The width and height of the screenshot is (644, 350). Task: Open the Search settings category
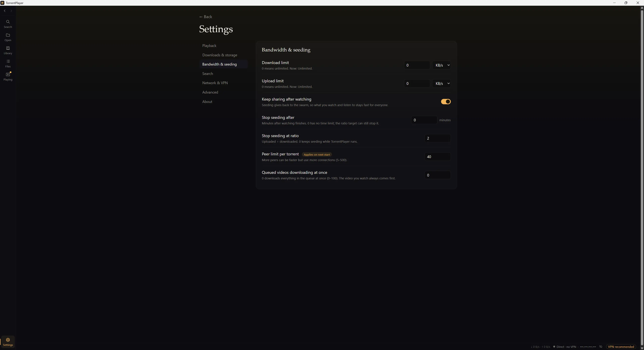pos(223,74)
